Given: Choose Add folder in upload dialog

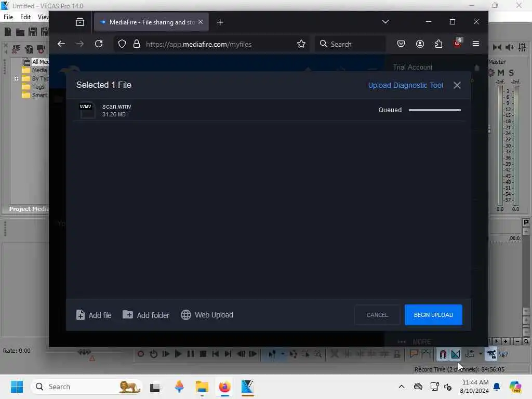Looking at the screenshot, I should pyautogui.click(x=146, y=315).
